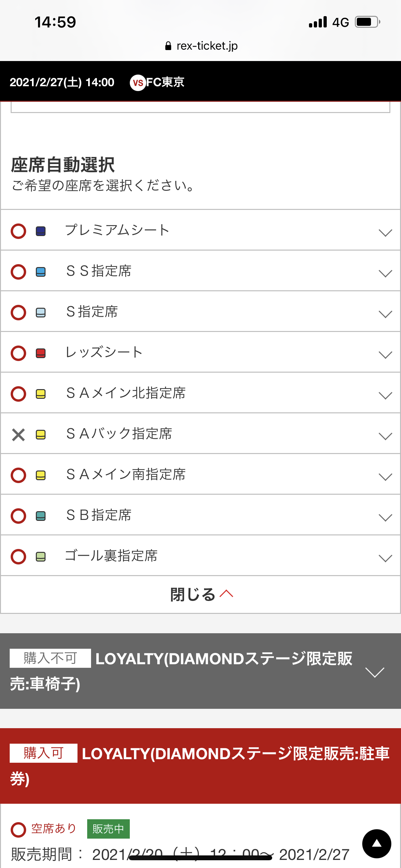
Task: Expand the ＳＳ指定席 seat row
Action: tap(385, 273)
